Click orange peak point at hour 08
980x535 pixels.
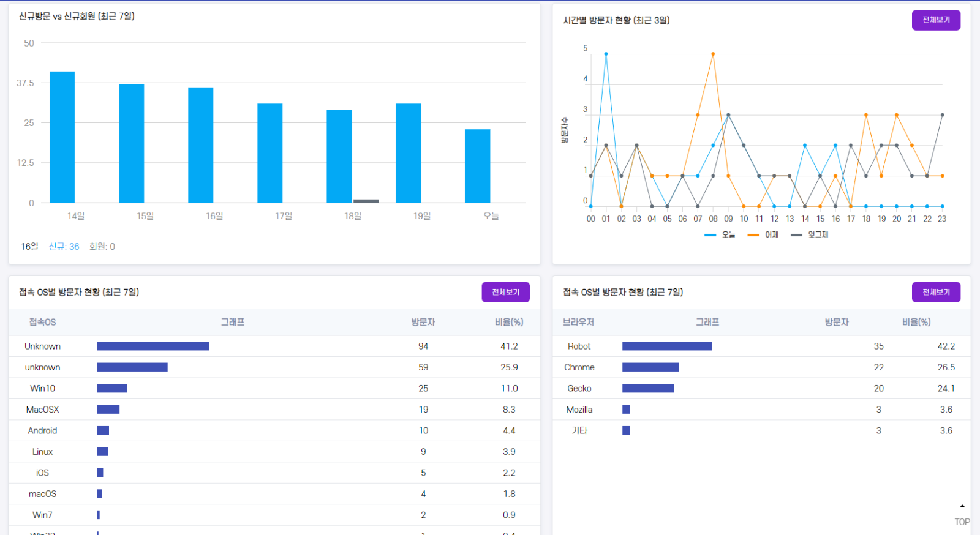(x=713, y=54)
